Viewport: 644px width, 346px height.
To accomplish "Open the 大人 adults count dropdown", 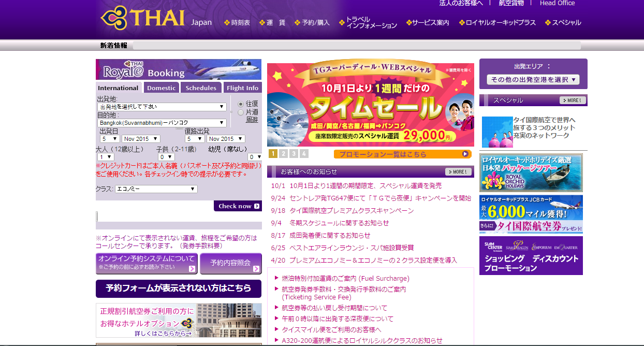I will click(x=106, y=156).
